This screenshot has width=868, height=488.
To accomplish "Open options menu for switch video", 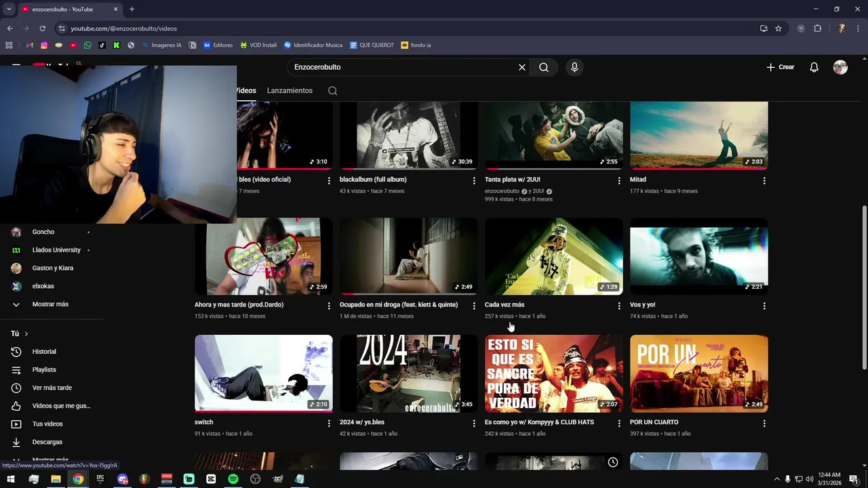I will pos(329,424).
